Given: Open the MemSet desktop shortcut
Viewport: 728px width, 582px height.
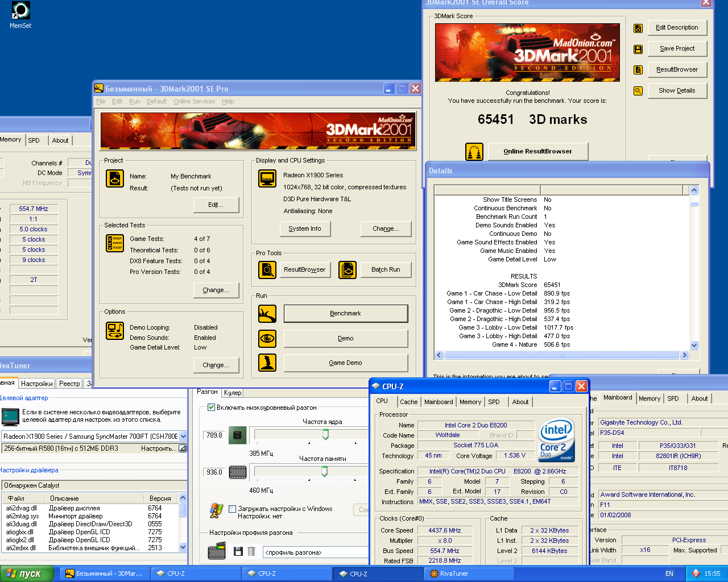Looking at the screenshot, I should (20, 15).
